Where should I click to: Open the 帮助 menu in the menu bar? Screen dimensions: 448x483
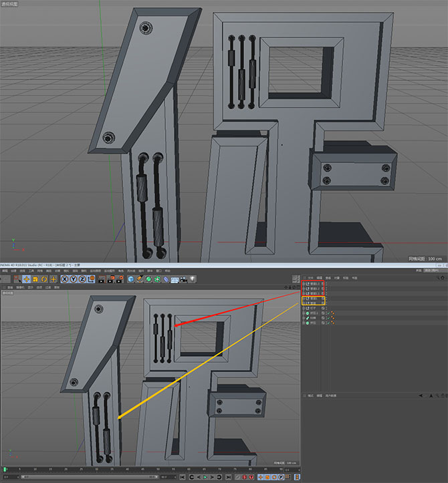[167, 271]
